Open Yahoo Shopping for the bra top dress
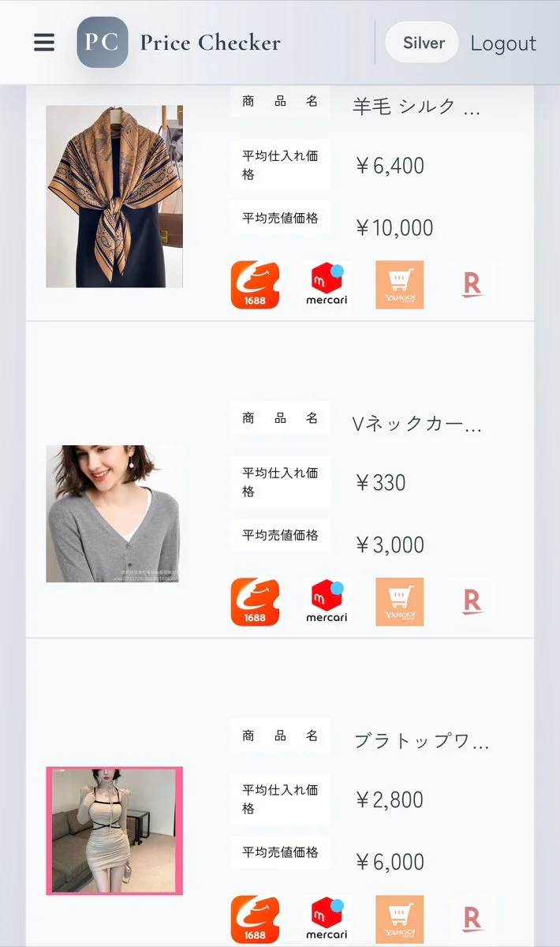Image resolution: width=560 pixels, height=947 pixels. 399,918
